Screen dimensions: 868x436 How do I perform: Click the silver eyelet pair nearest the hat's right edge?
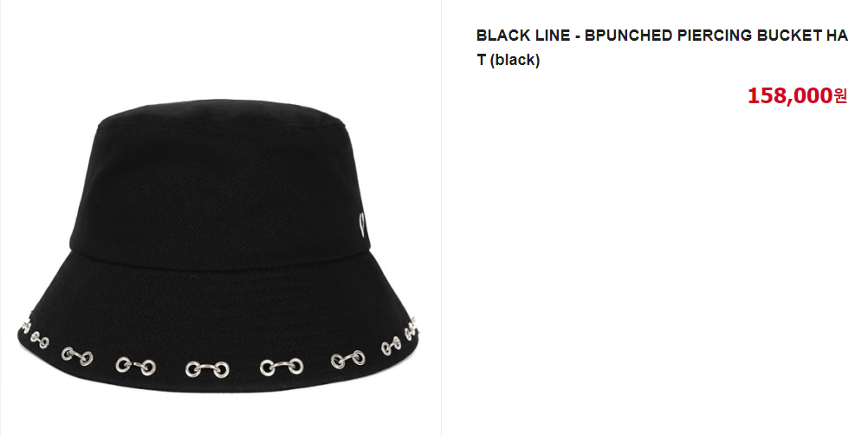tap(411, 329)
